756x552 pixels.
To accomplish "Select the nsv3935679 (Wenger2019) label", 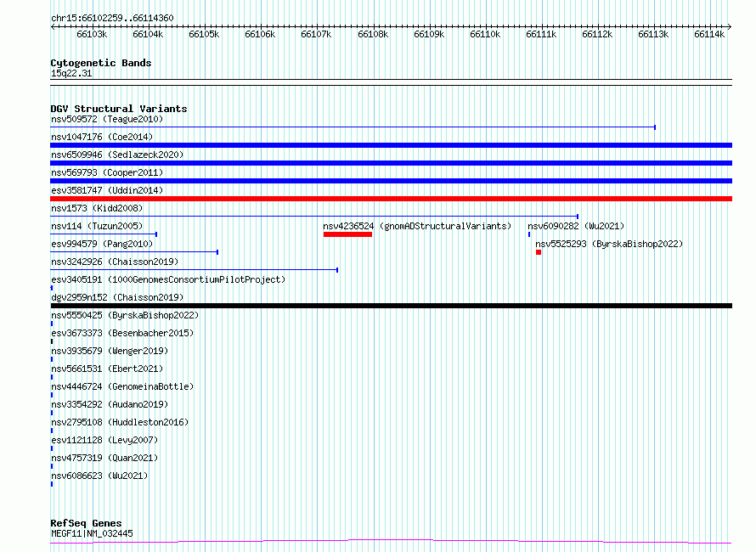I will click(x=110, y=351).
